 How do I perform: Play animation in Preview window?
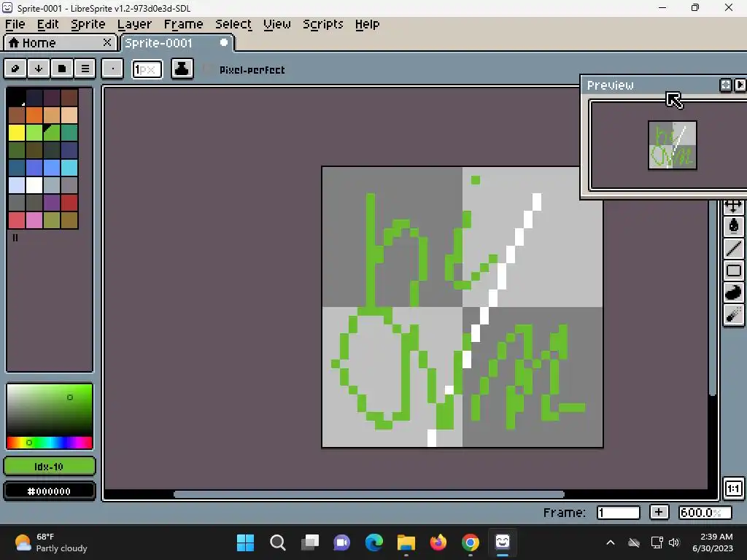coord(740,85)
